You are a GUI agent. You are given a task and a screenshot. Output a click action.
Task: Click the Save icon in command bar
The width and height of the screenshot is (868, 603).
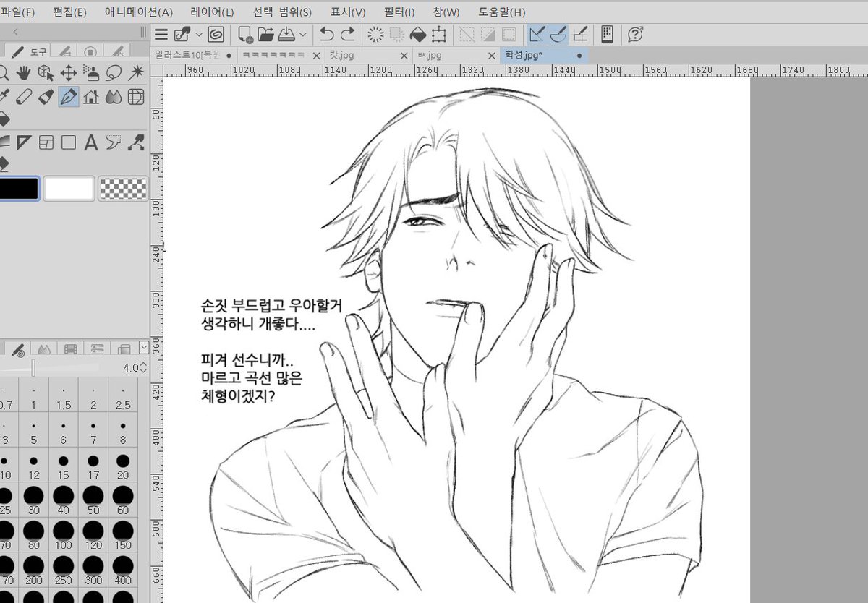point(286,34)
